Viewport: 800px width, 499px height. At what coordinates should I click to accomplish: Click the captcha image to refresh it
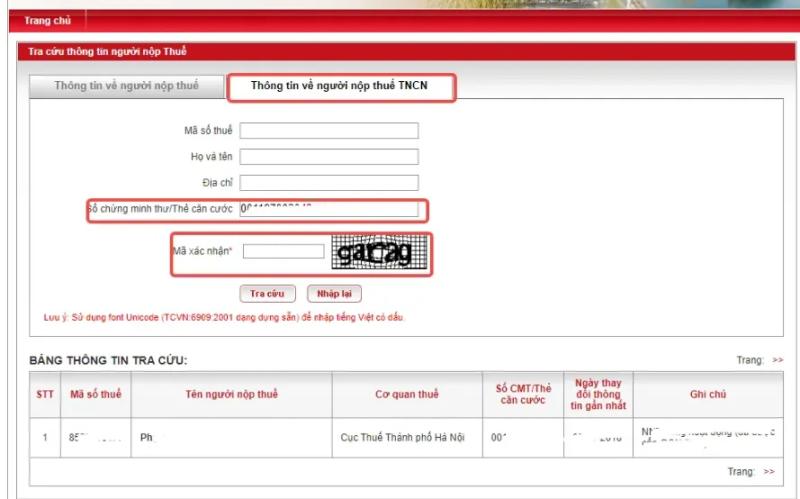(x=374, y=253)
